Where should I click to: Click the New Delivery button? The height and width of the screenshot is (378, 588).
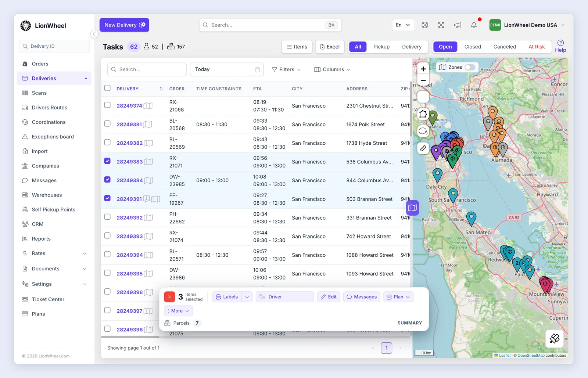click(x=124, y=25)
